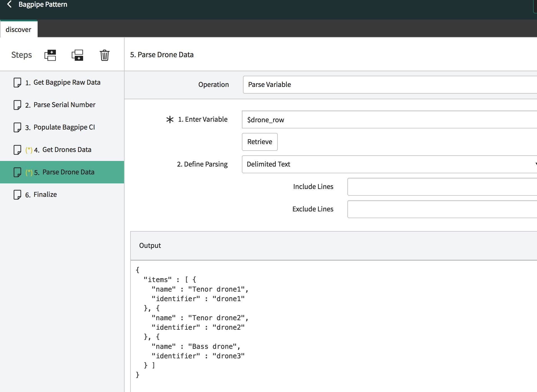Select step 2 Parse Serial Number
537x392 pixels.
62,105
